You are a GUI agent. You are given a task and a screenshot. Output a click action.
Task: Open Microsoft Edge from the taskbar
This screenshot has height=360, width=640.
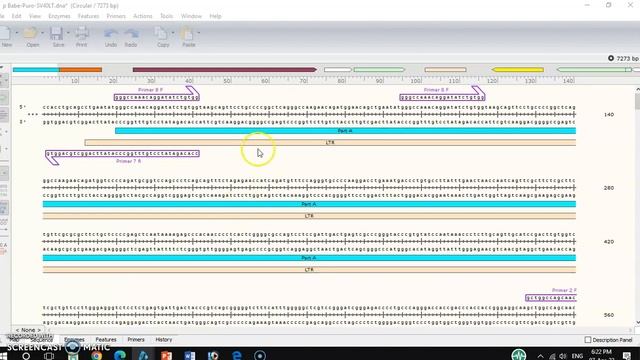tap(120, 356)
